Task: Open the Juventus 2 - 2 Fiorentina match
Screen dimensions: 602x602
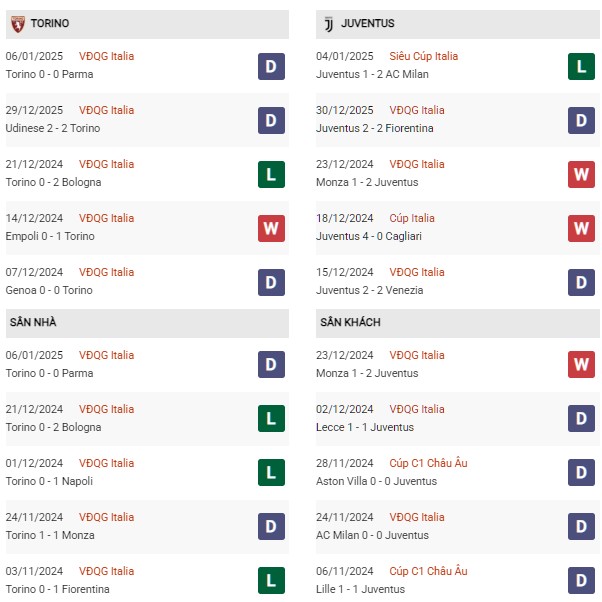Action: click(x=374, y=128)
